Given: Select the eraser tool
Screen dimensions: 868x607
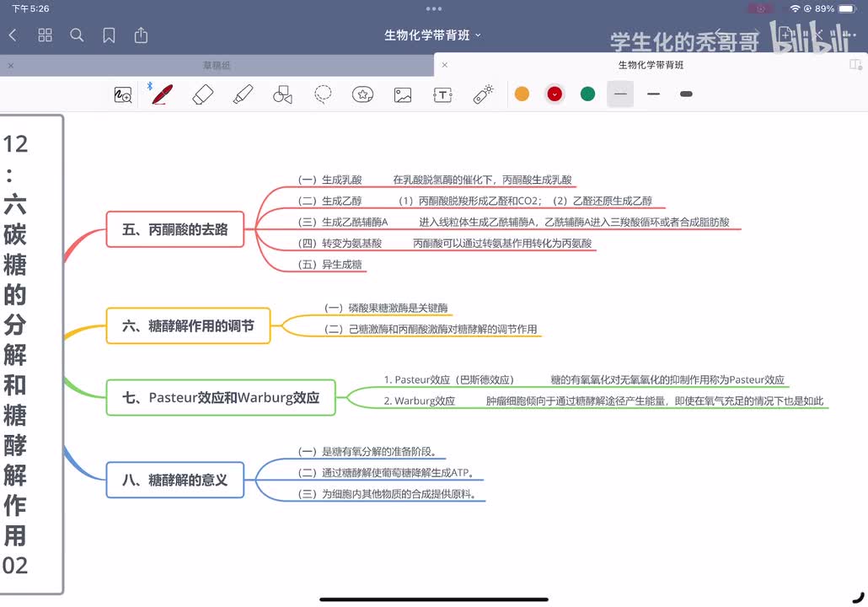Looking at the screenshot, I should [202, 94].
